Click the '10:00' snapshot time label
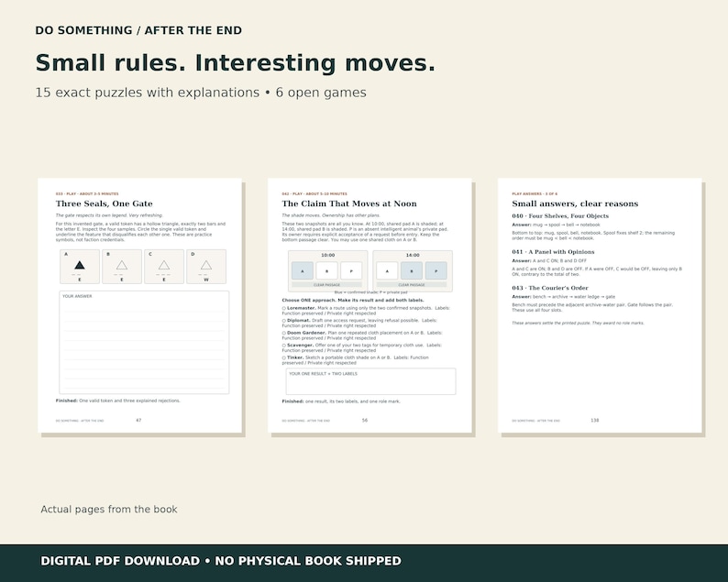 coord(328,256)
